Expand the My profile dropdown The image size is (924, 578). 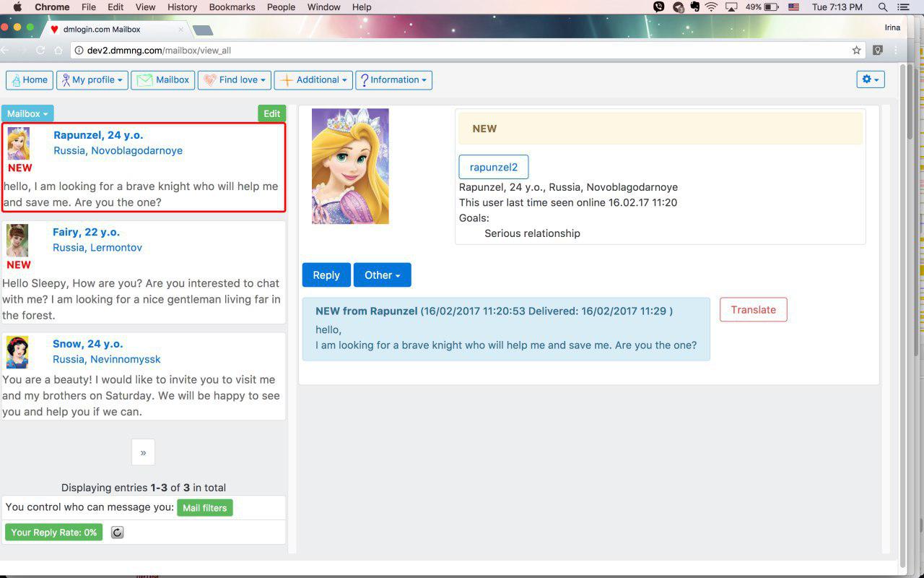pyautogui.click(x=92, y=80)
